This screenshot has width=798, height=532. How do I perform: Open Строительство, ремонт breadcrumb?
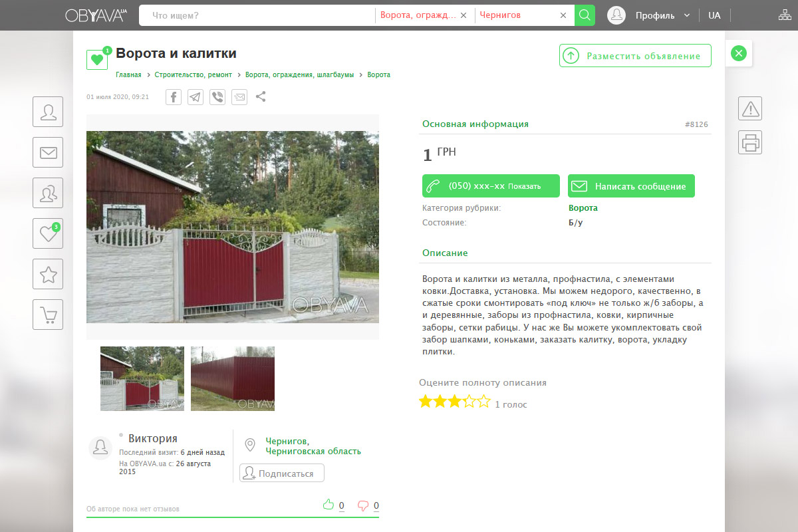tap(194, 74)
